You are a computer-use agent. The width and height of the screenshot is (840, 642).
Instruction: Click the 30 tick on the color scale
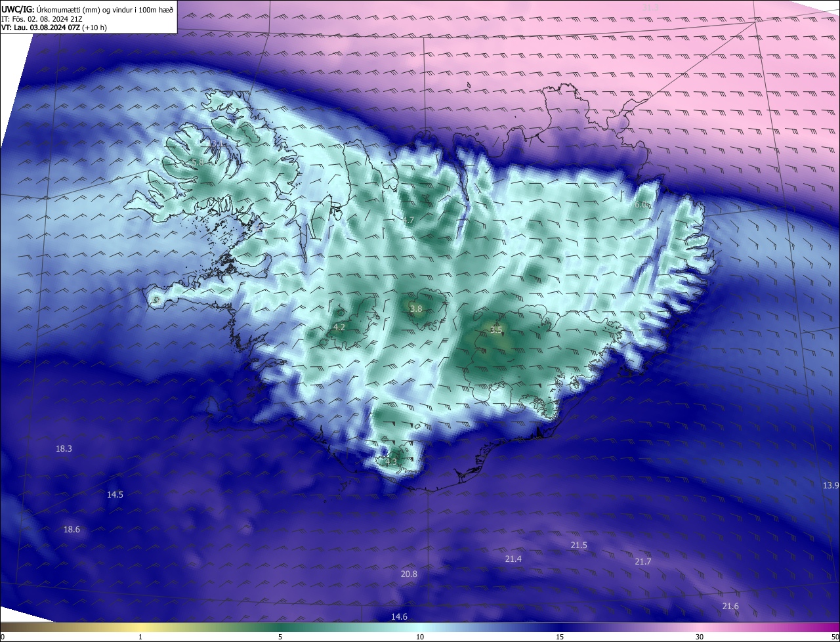point(700,637)
